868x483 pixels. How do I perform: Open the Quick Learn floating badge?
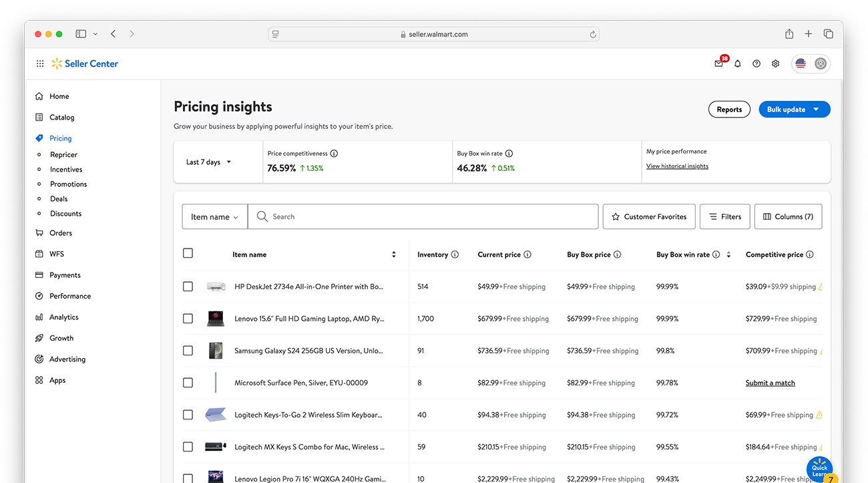819,470
